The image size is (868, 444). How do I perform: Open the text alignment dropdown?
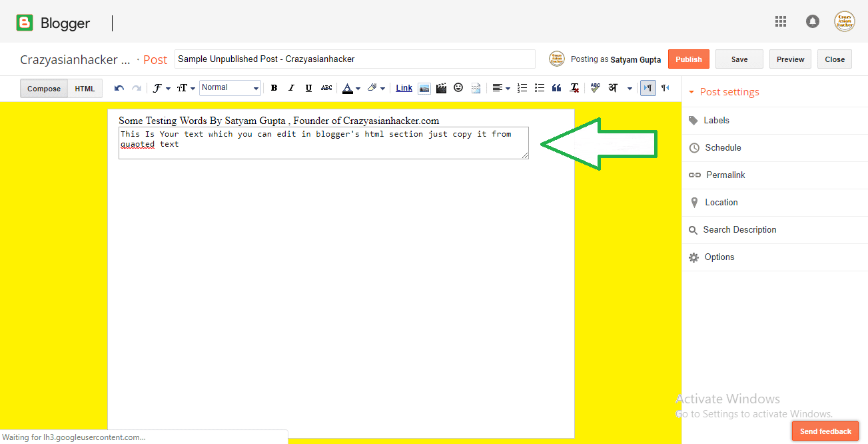(x=501, y=87)
